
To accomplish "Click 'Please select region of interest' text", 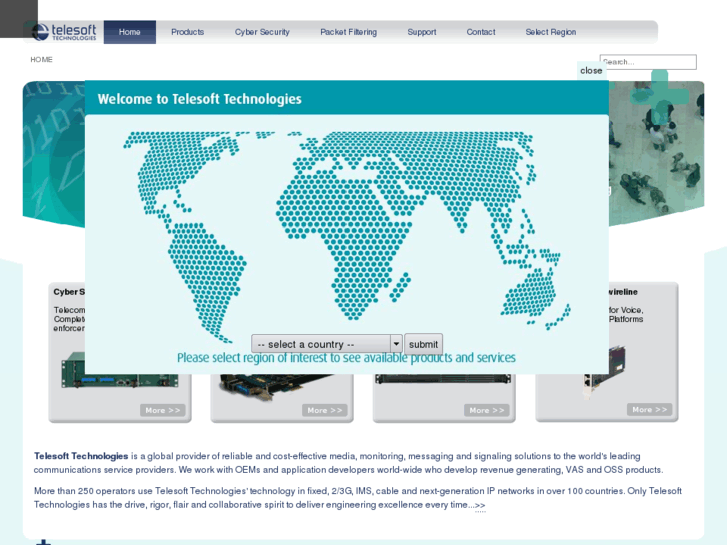I will tap(346, 358).
